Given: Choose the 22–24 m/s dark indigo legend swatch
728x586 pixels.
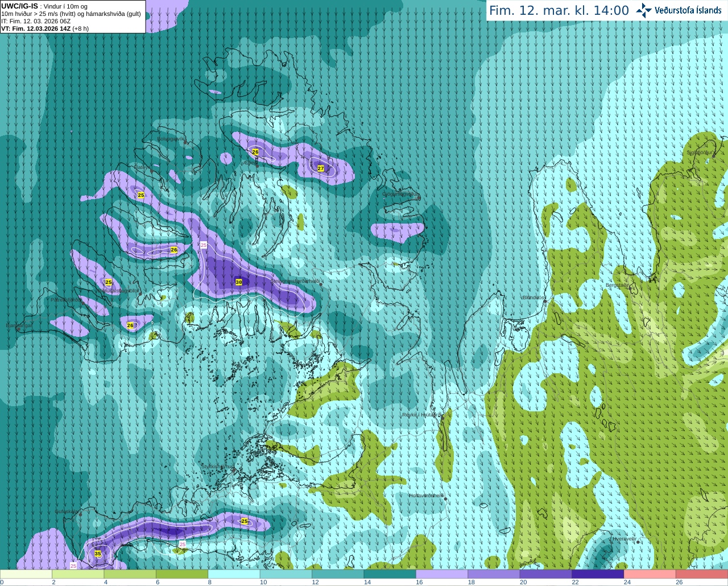Looking at the screenshot, I should coord(598,574).
